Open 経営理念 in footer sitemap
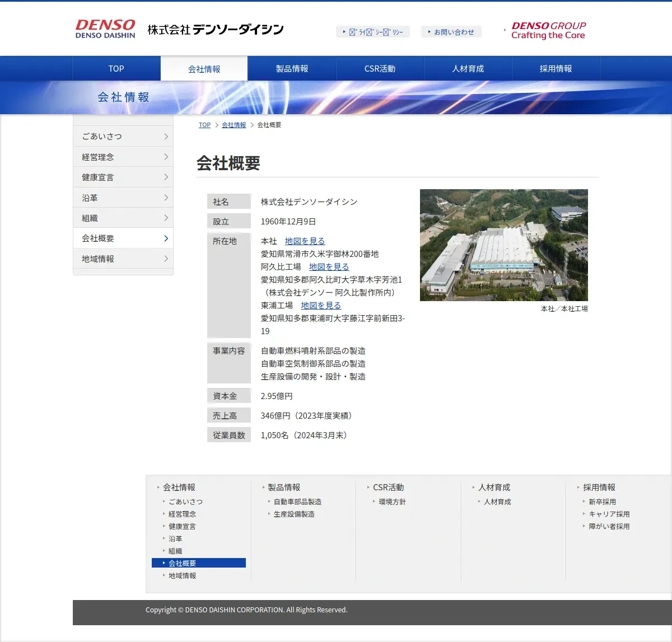Viewport: 672px width, 642px height. [183, 514]
